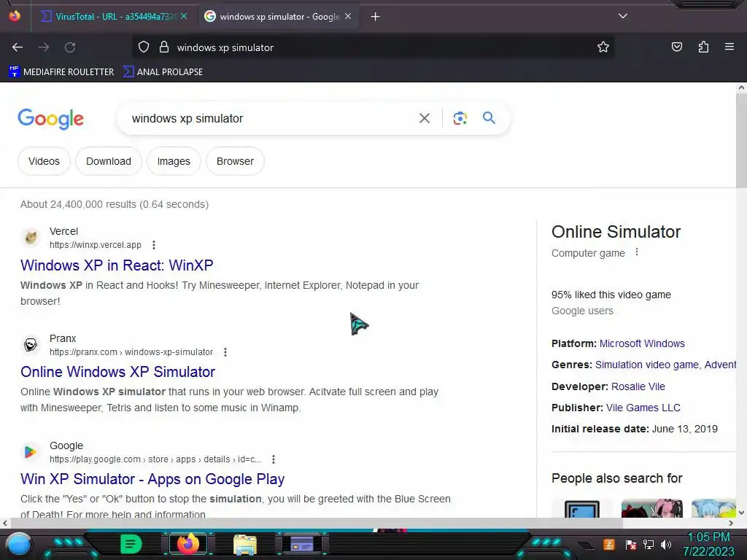This screenshot has height=560, width=747.
Task: Open more options for Google Play result
Action: point(274,459)
